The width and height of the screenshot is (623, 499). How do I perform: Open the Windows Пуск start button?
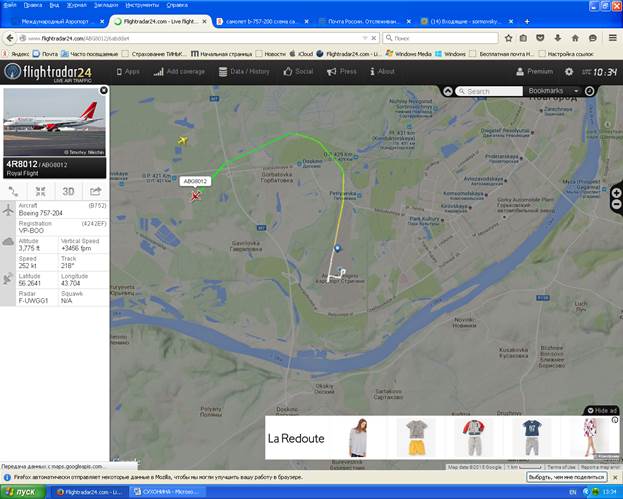click(22, 492)
